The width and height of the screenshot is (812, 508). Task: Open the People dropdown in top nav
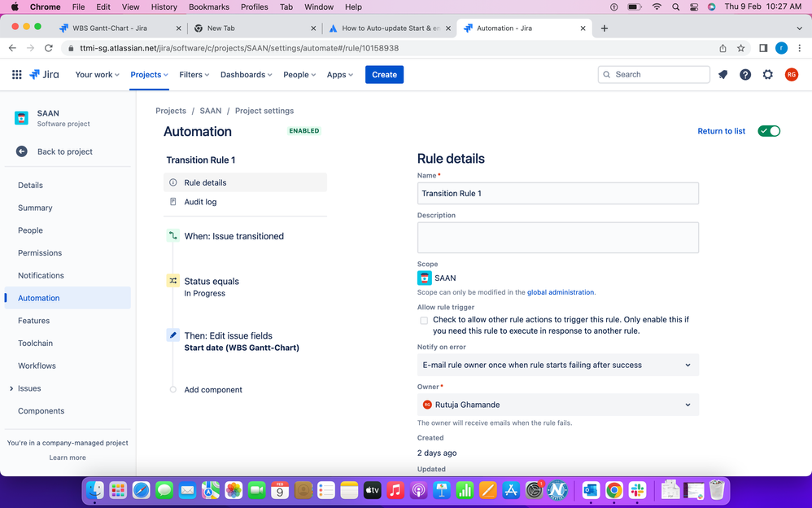point(299,75)
